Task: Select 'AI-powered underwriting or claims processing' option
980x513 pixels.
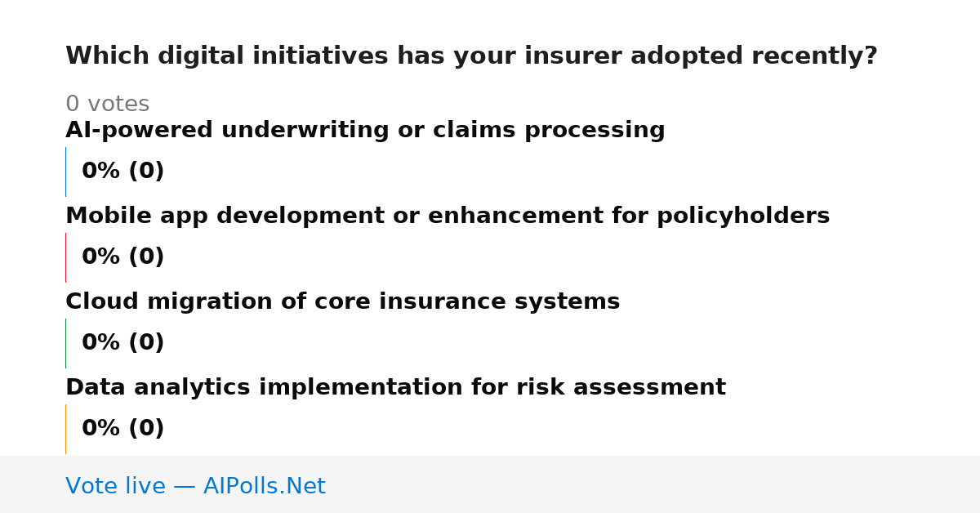Action: (365, 131)
